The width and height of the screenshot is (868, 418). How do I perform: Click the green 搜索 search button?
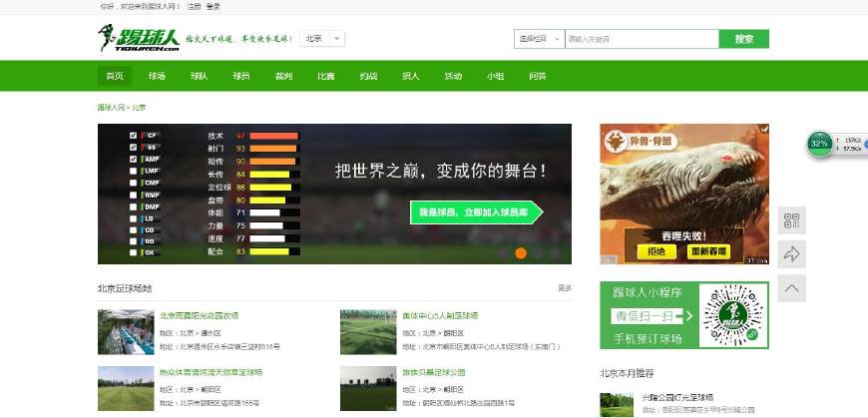(x=744, y=39)
